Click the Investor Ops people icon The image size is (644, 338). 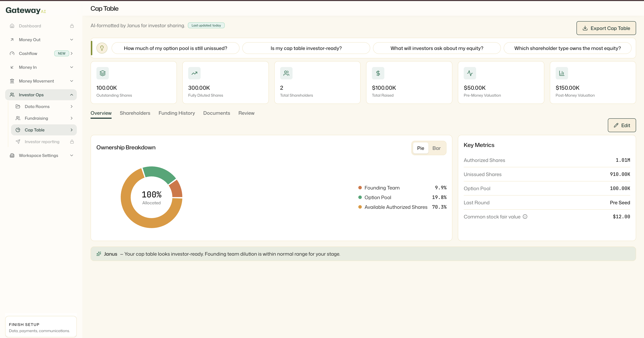click(12, 95)
